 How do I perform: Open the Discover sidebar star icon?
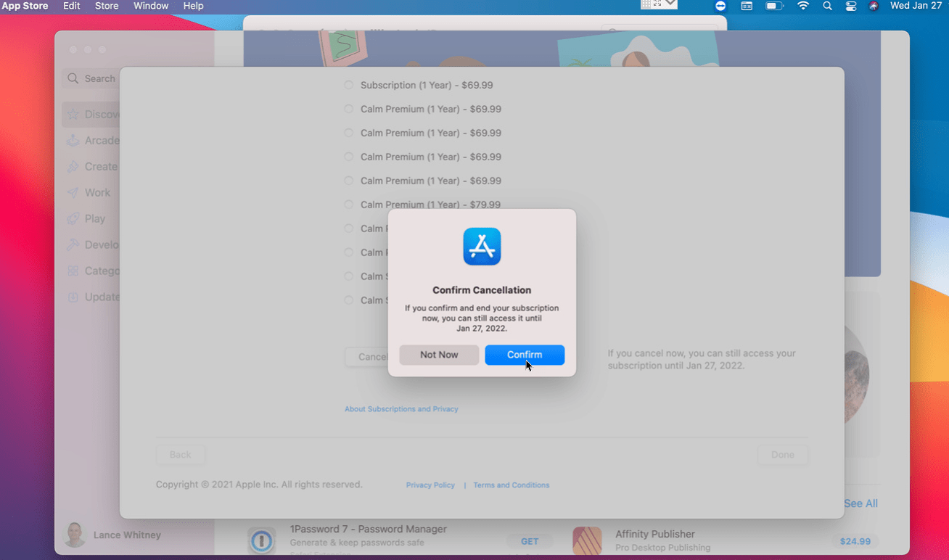tap(73, 114)
